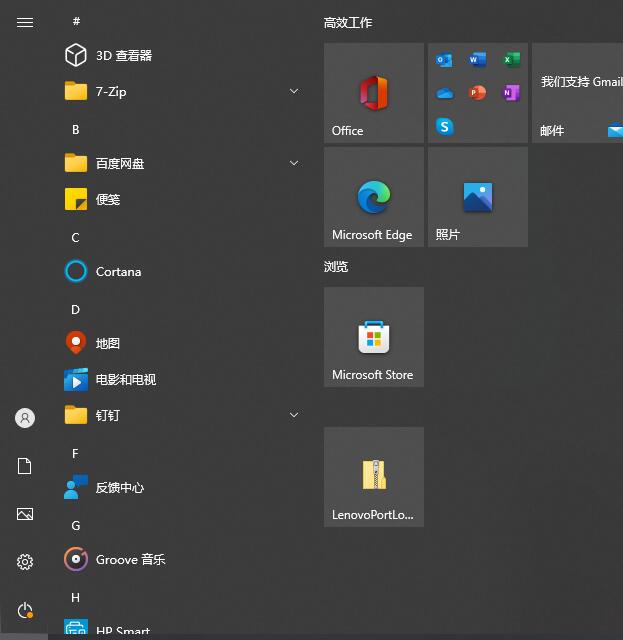Open the 邮件 mail tile

(578, 93)
